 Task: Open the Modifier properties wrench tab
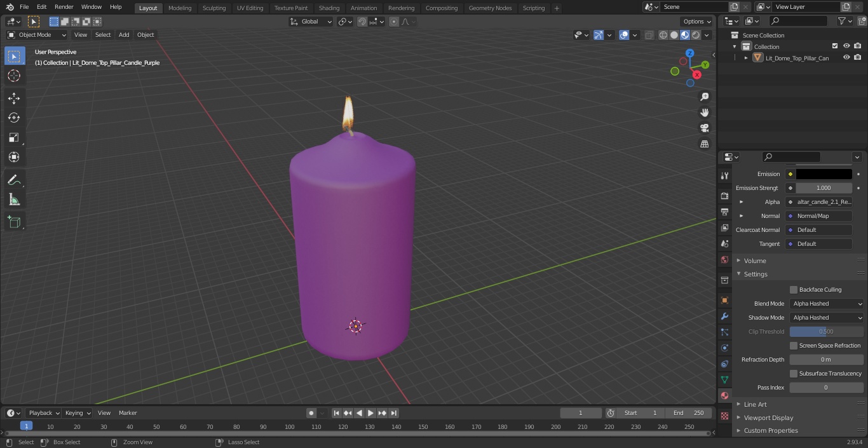724,316
